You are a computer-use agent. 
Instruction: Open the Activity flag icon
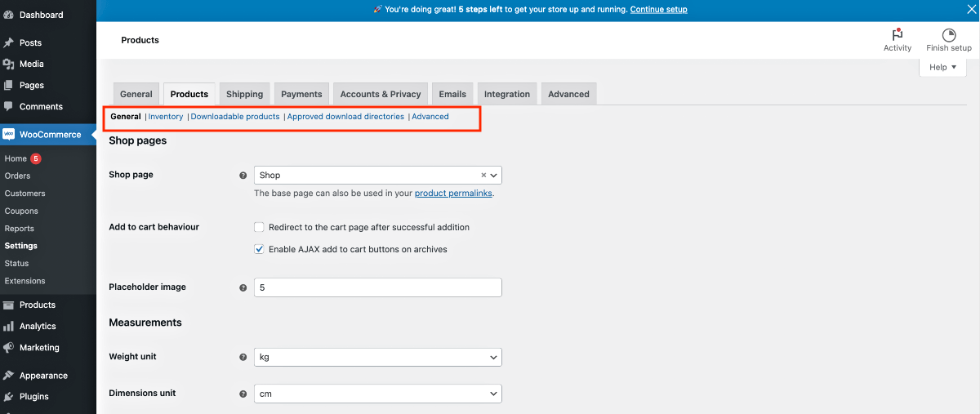(898, 35)
